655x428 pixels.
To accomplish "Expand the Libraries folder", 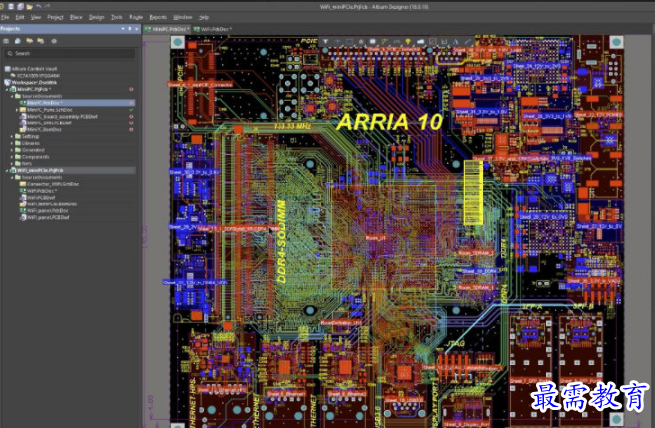I will [x=12, y=143].
